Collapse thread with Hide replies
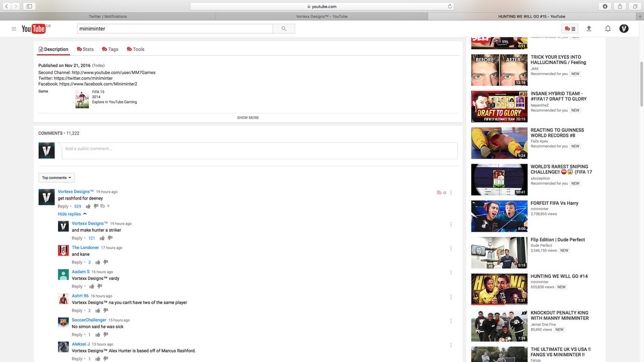Image resolution: width=644 pixels, height=362 pixels. tap(72, 214)
